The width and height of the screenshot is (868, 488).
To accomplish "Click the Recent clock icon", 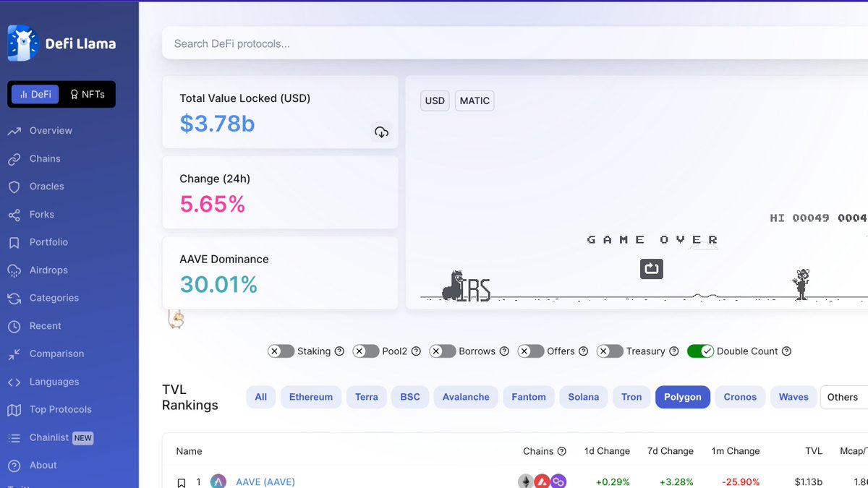I will click(x=14, y=326).
